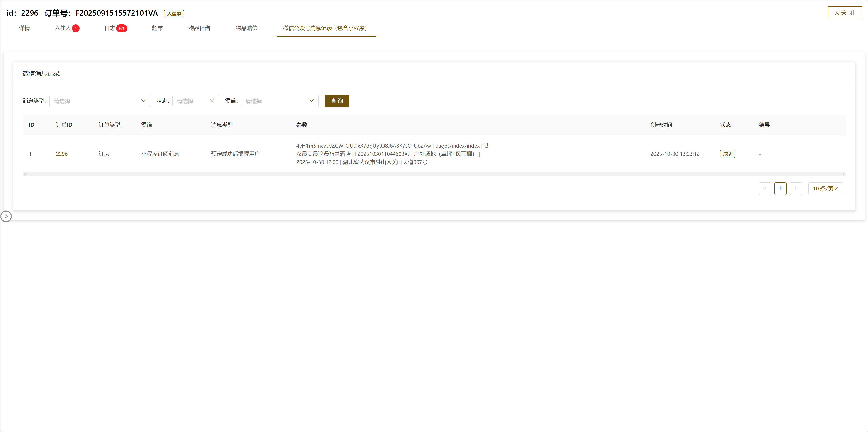Open the 渠道 filter dropdown
This screenshot has width=868, height=432.
point(279,101)
